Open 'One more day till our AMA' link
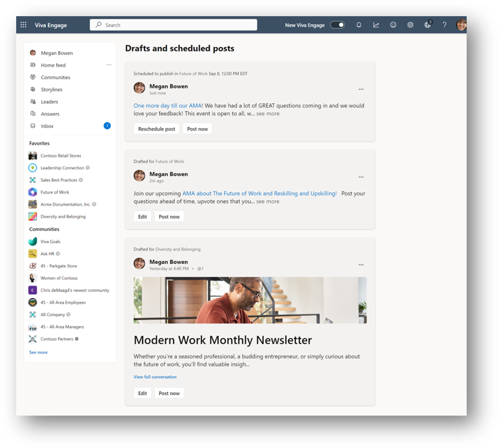 167,105
